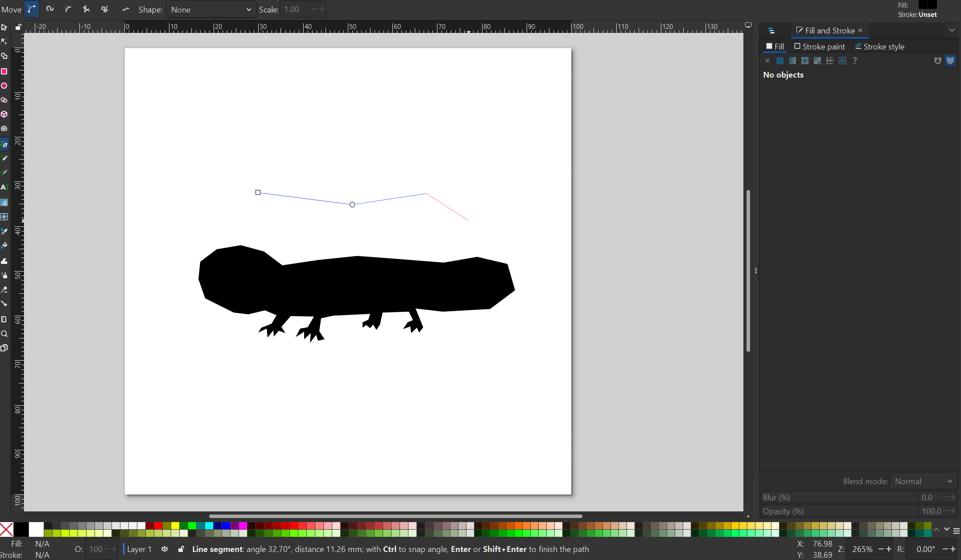The image size is (961, 560).
Task: Pick the black swatch in palette
Action: [x=21, y=529]
